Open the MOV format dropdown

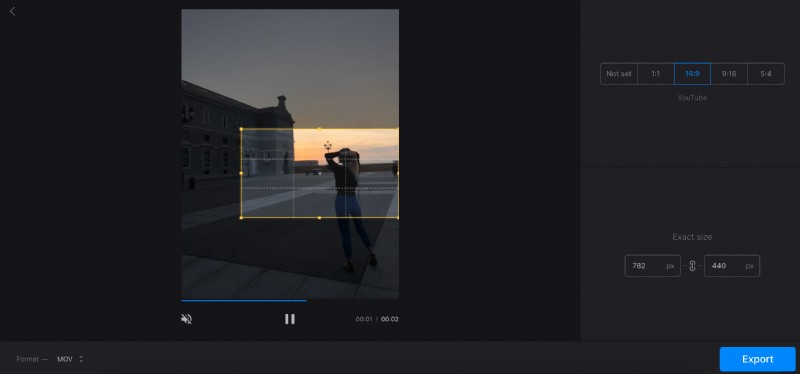pos(70,359)
